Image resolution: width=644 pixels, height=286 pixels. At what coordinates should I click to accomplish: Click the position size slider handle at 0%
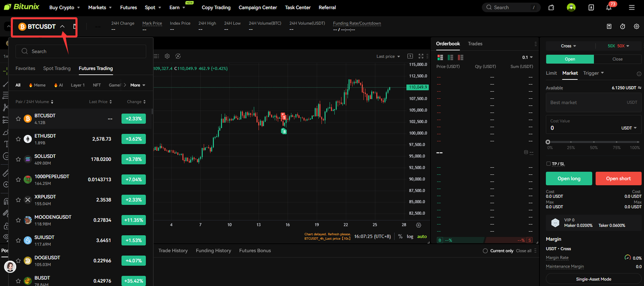548,142
